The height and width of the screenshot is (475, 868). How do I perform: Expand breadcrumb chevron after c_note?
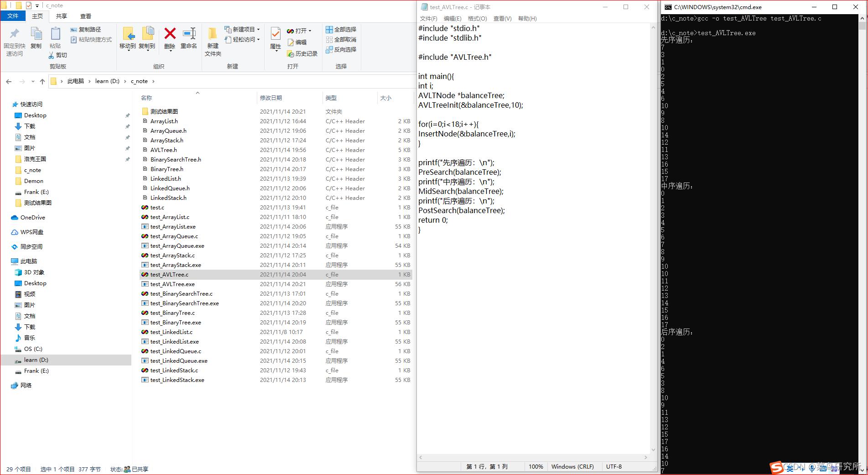[153, 81]
